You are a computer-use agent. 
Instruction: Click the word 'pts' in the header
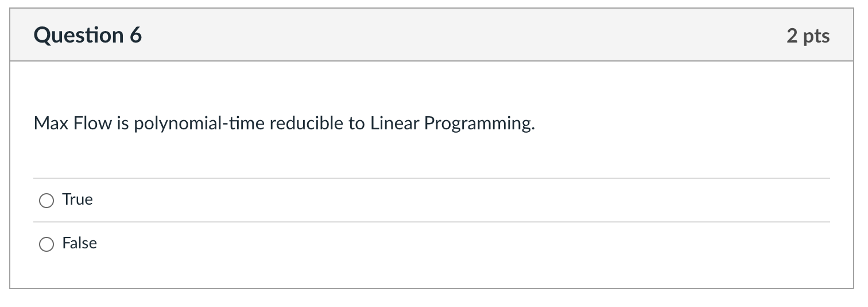tap(816, 36)
